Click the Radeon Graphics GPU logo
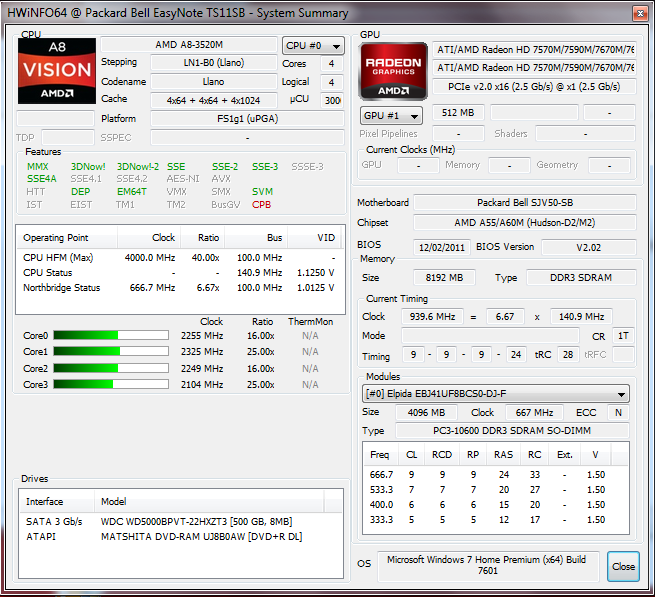This screenshot has height=597, width=655. (393, 71)
